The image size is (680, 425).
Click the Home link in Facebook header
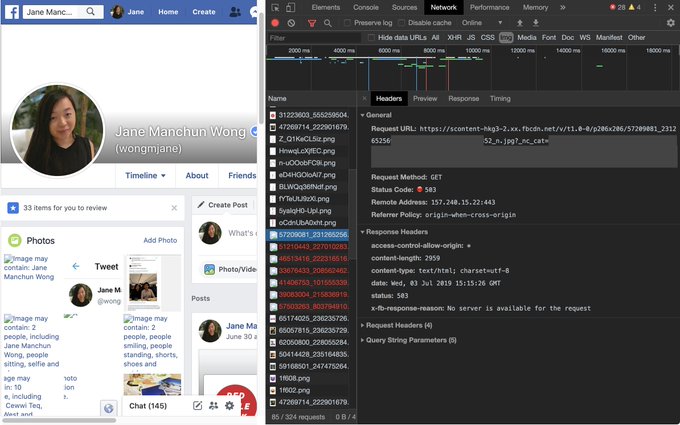(168, 12)
